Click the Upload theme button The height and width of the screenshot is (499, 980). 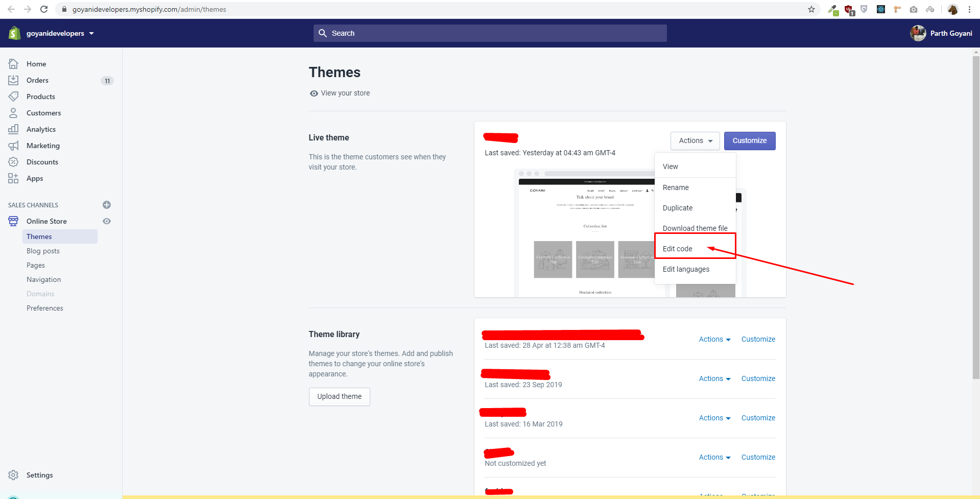click(340, 397)
